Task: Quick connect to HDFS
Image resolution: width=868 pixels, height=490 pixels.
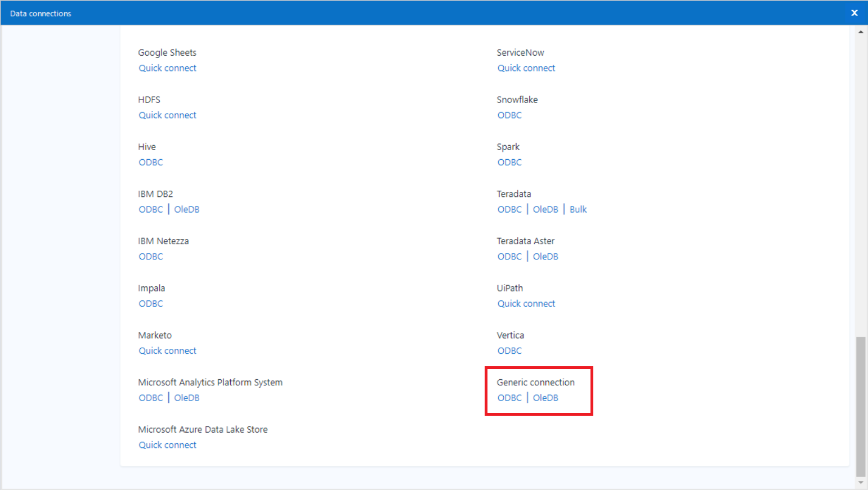Action: (167, 115)
